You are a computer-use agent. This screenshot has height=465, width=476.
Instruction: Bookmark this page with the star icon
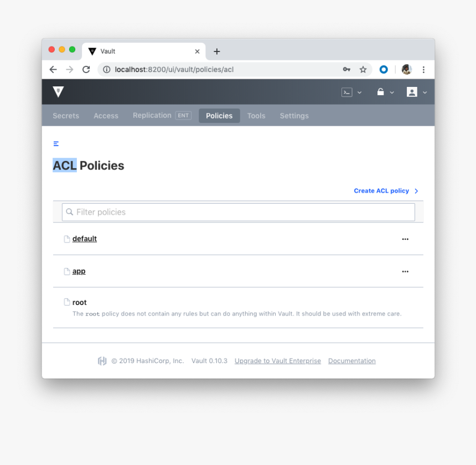coord(363,69)
